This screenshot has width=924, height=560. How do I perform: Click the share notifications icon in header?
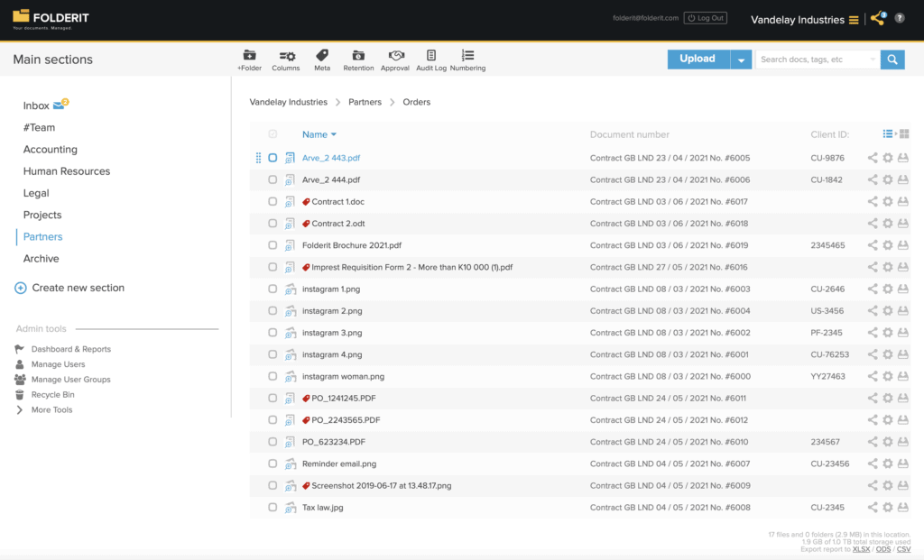[878, 18]
